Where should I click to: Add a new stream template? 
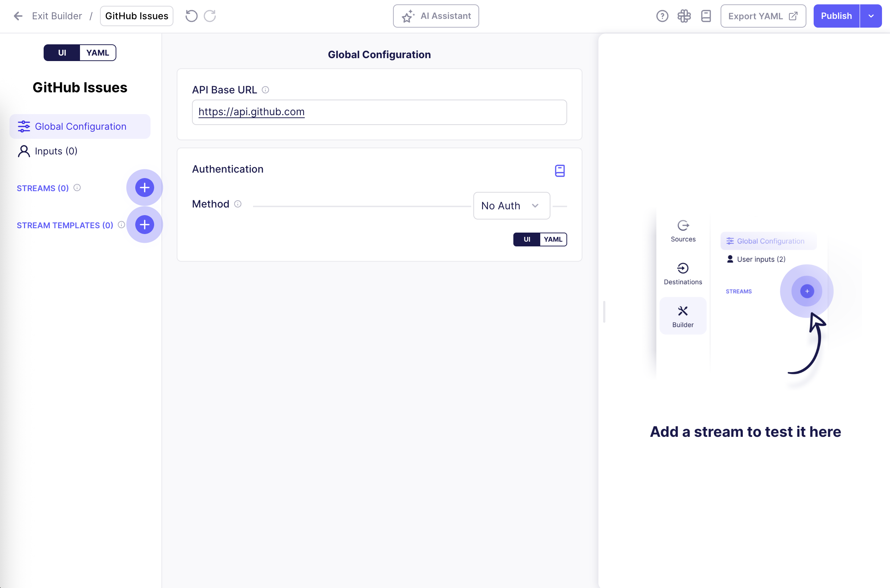pos(144,225)
